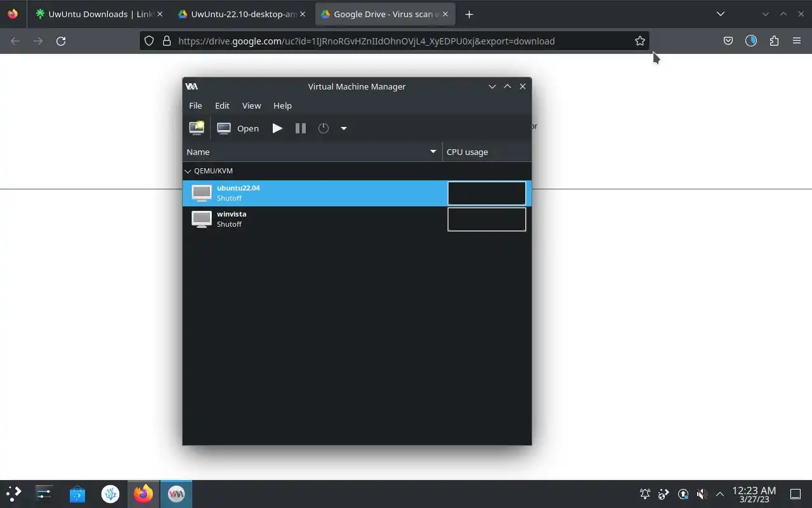Minimize the Virtual Machine Manager window
Image resolution: width=812 pixels, height=508 pixels.
point(492,86)
